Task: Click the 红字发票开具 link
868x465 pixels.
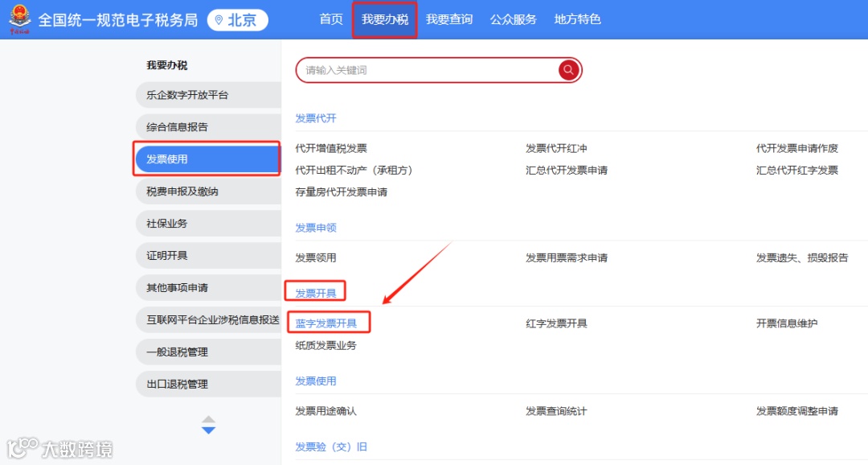Action: tap(555, 322)
